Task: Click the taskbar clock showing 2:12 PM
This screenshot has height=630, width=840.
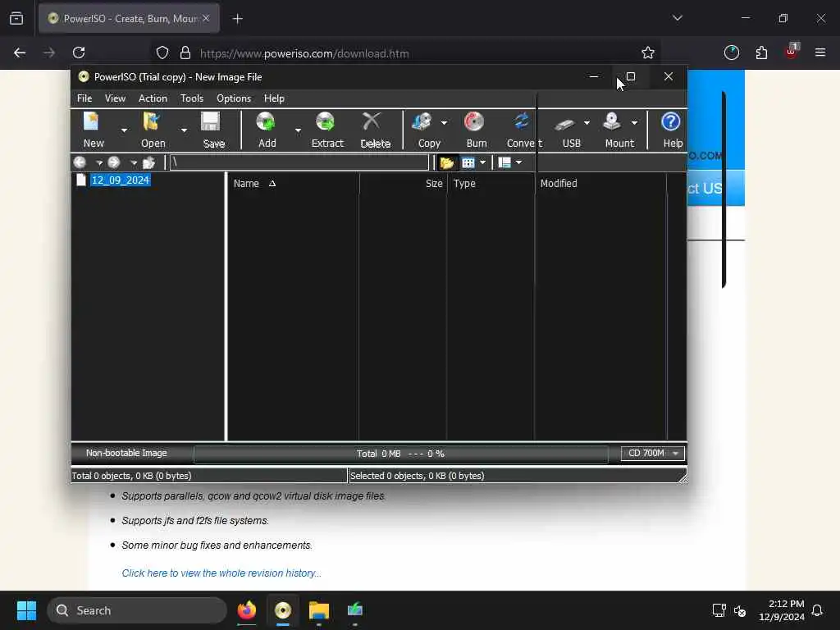Action: pyautogui.click(x=782, y=610)
